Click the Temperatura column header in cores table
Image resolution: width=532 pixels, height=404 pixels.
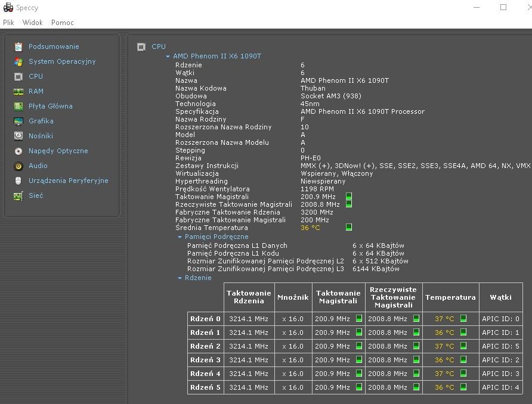(450, 297)
